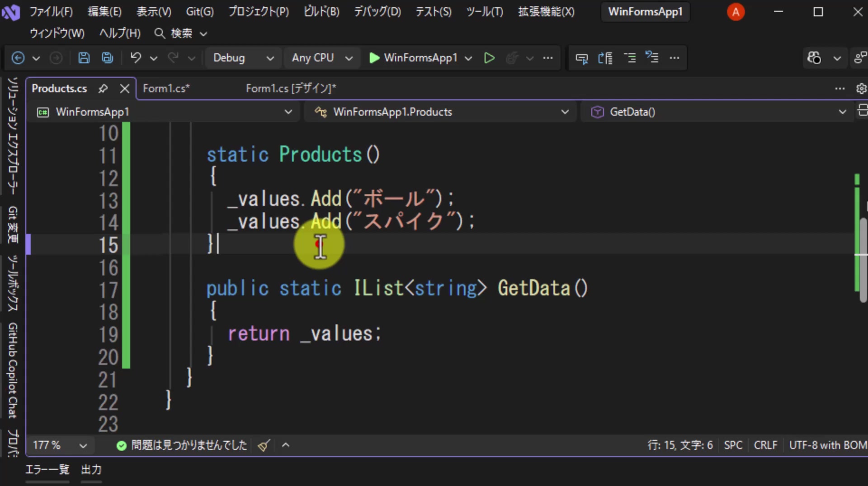868x486 pixels.
Task: Open the ソリューション エクスプローラー side tab
Action: [13, 136]
